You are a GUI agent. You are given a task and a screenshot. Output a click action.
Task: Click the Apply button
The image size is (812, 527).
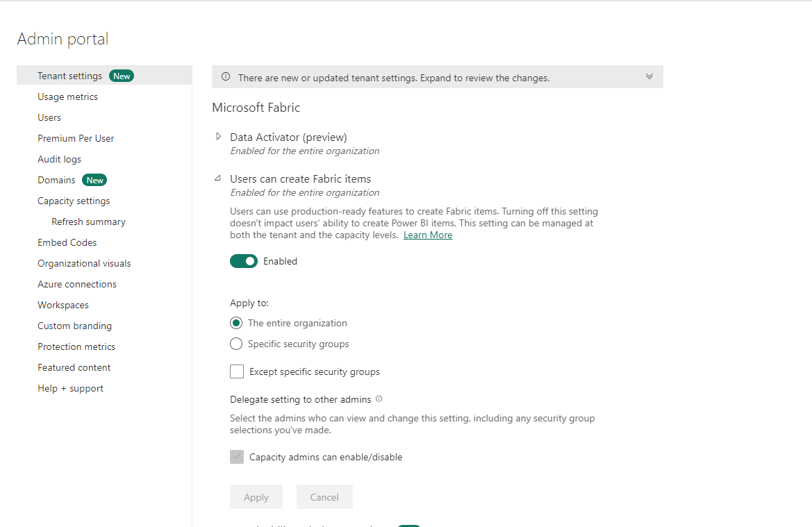coord(256,497)
